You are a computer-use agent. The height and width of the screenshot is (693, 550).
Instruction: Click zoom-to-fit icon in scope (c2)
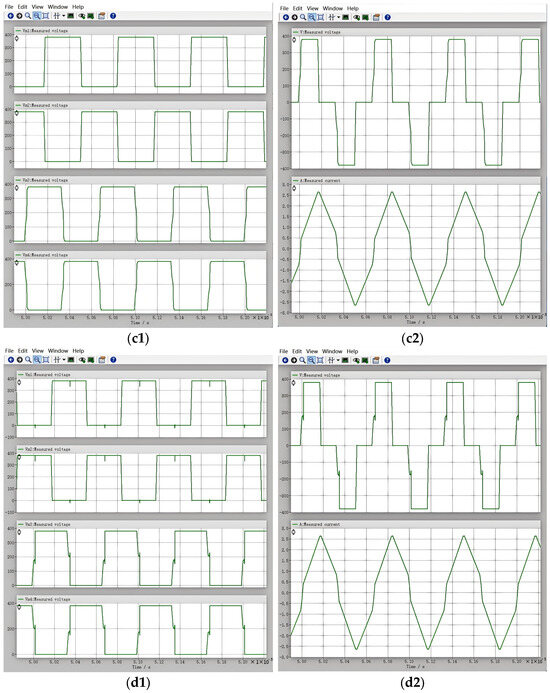coord(321,17)
